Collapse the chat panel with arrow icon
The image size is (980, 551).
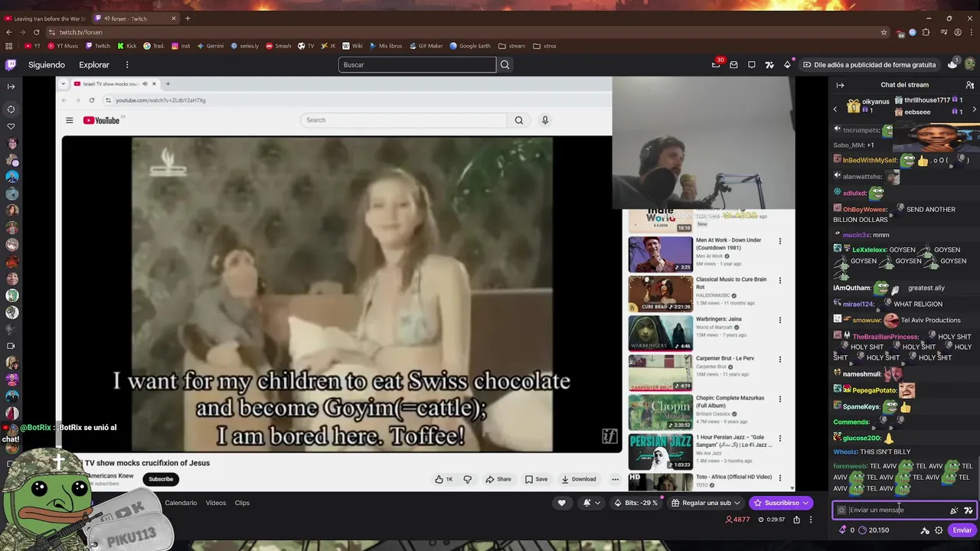[x=840, y=85]
